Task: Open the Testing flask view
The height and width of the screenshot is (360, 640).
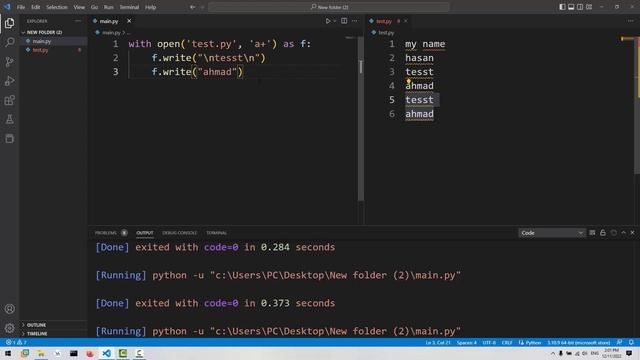Action: pos(9,119)
